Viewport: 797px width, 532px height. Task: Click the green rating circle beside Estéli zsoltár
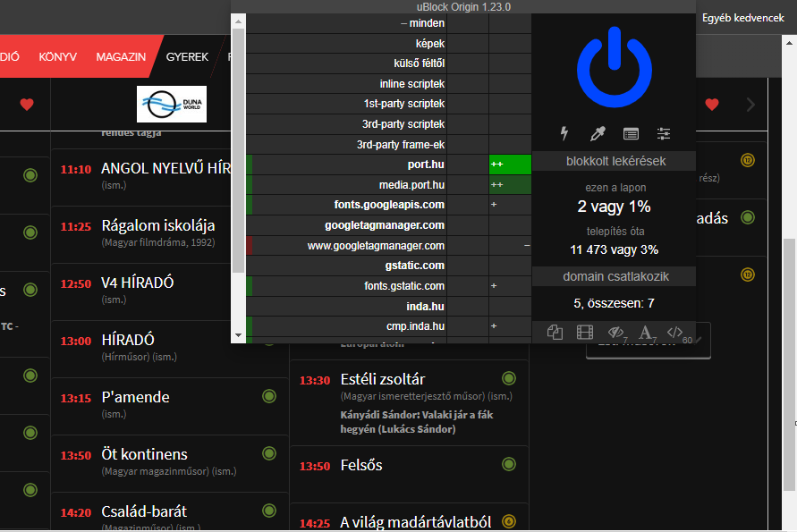coord(509,378)
